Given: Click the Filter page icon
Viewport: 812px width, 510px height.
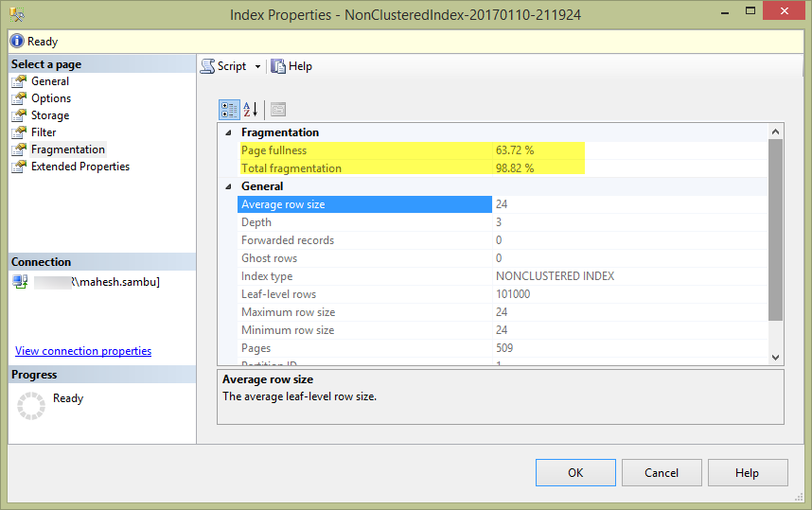Looking at the screenshot, I should pyautogui.click(x=19, y=132).
